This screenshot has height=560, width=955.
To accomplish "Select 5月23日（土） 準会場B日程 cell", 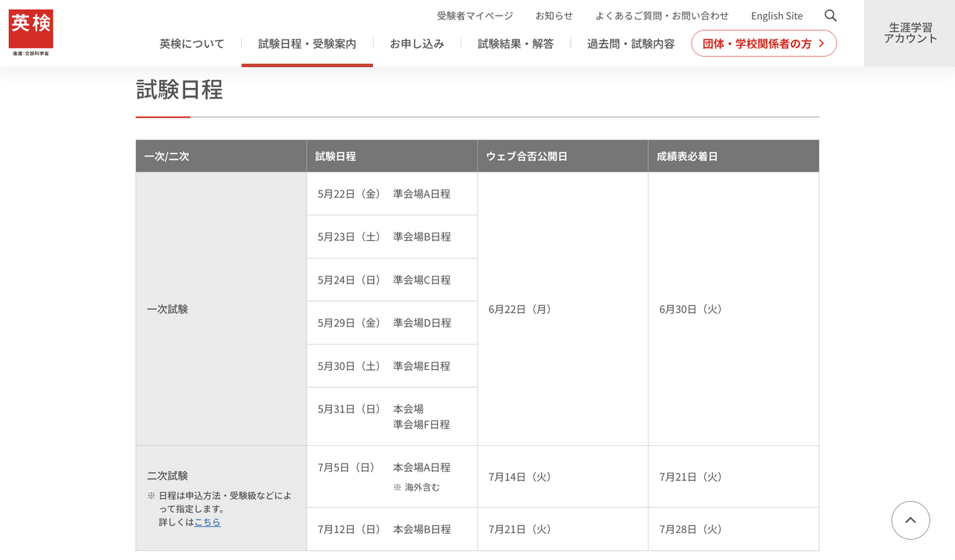I will coord(392,237).
